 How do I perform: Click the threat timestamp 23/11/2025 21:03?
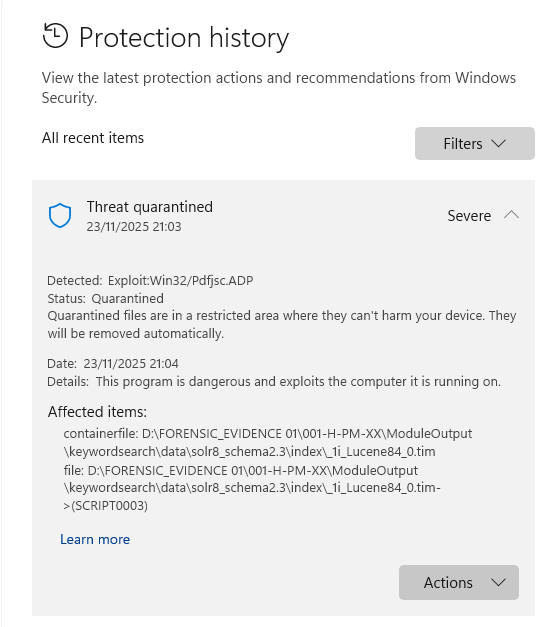coord(134,227)
